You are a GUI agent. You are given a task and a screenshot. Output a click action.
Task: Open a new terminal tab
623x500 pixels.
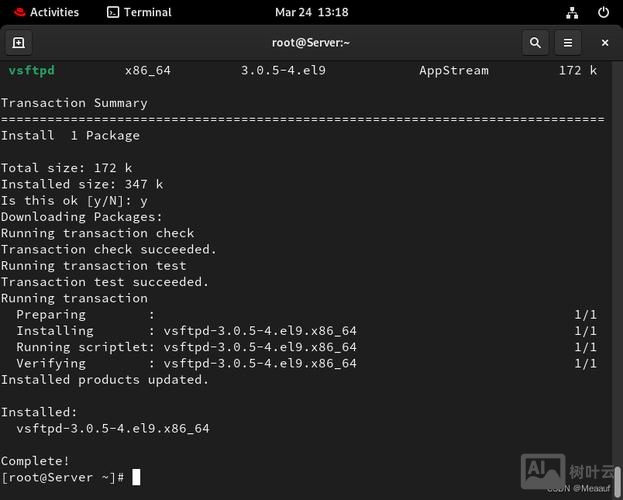18,43
